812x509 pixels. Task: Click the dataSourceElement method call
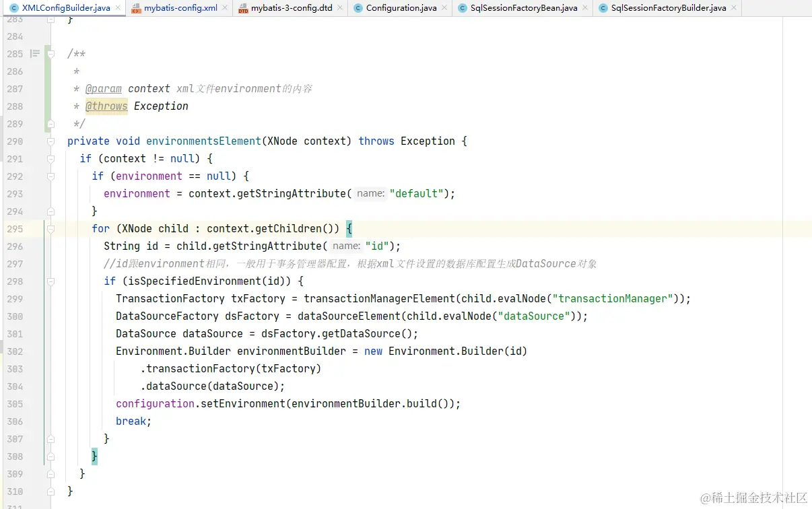tap(349, 316)
